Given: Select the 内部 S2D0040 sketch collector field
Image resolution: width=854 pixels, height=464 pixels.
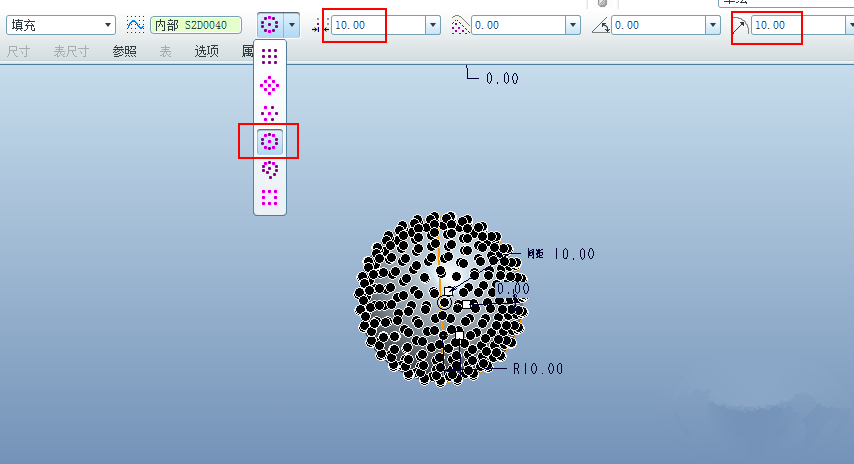Looking at the screenshot, I should (x=196, y=25).
